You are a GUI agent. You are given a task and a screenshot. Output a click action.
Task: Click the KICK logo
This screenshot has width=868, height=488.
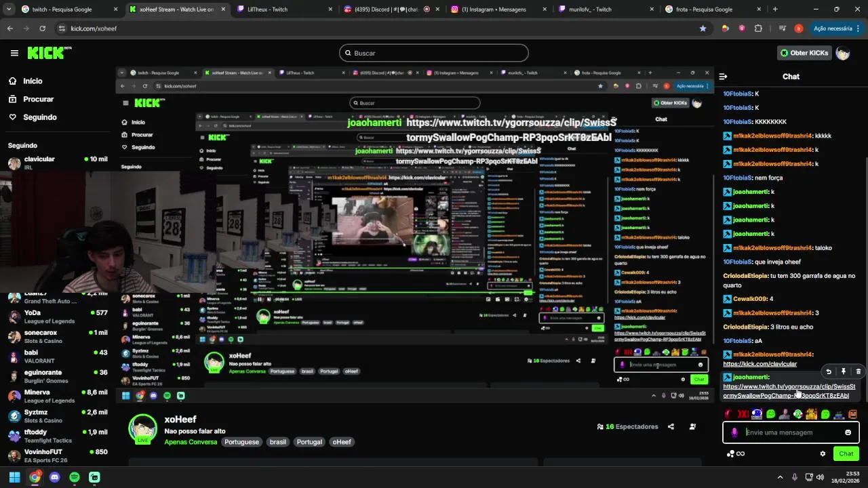(49, 53)
